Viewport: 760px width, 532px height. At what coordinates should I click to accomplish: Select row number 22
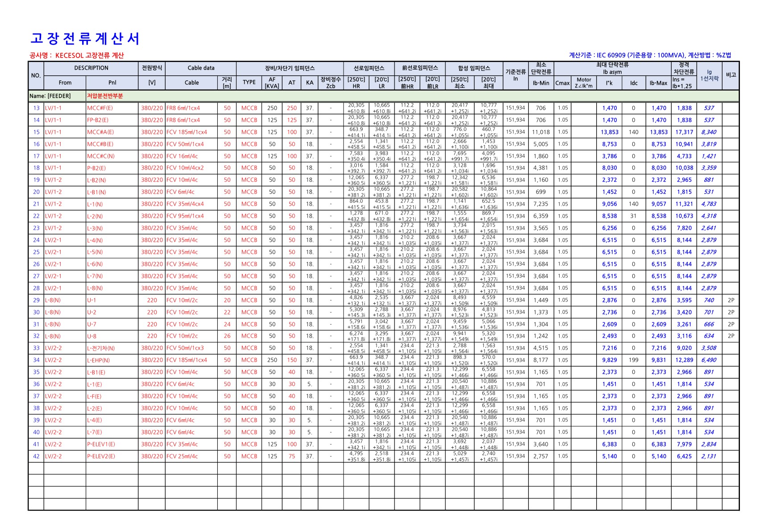(x=36, y=216)
